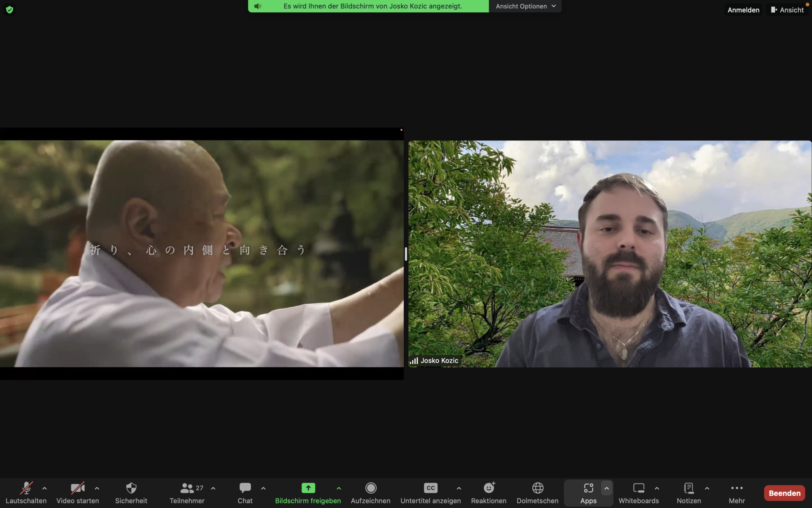Click Josko Kozic name label
The image size is (812, 508).
[439, 360]
